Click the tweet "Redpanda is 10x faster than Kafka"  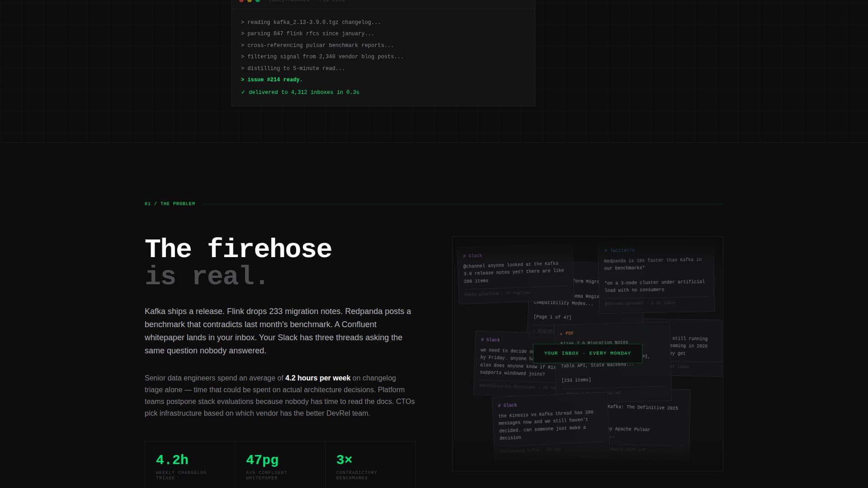[x=653, y=264]
